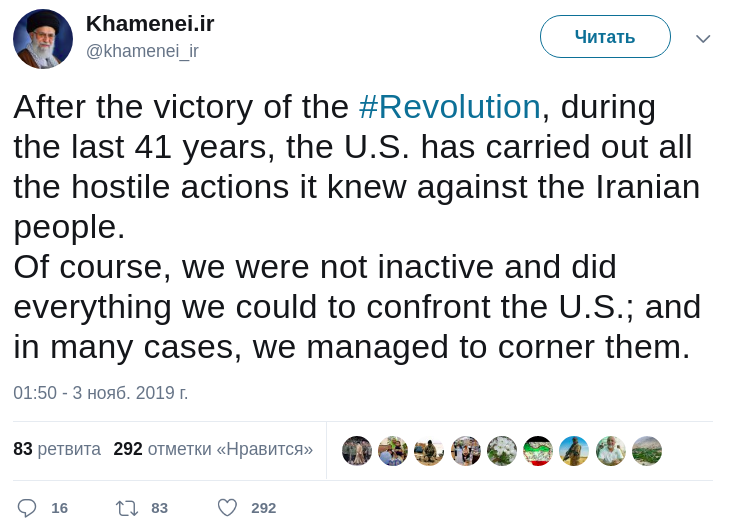Open Khamenei.ir profile avatar
This screenshot has height=525, width=729.
pos(43,39)
